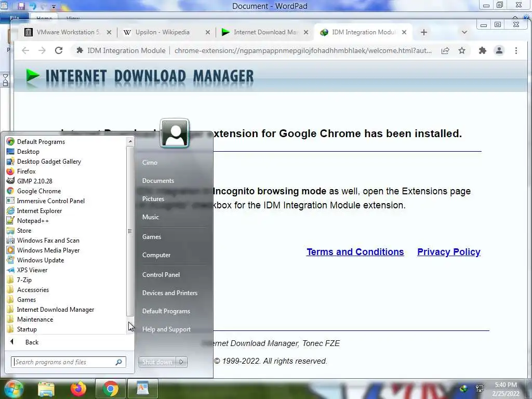Open File Explorer from the taskbar
The image size is (532, 399).
pyautogui.click(x=46, y=389)
